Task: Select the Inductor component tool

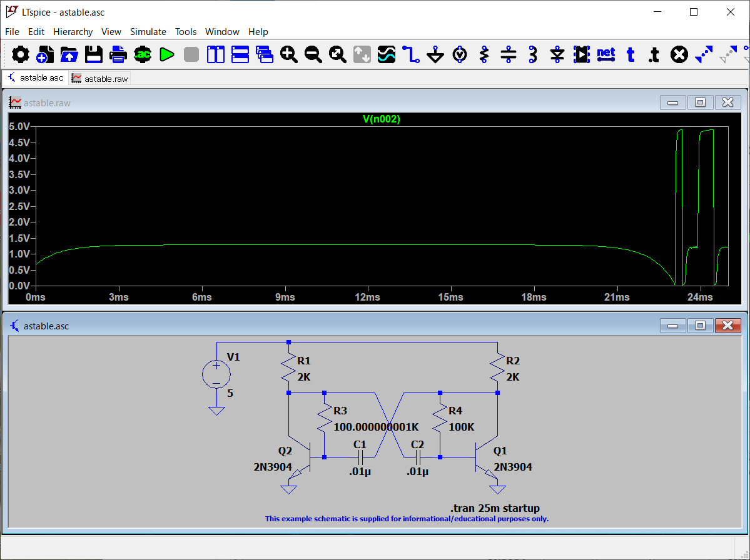Action: point(532,55)
